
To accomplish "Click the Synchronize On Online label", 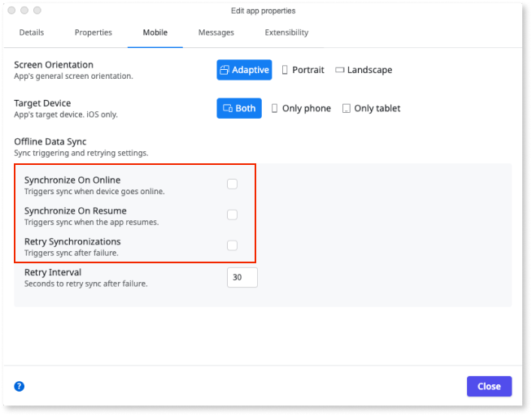I will 72,180.
